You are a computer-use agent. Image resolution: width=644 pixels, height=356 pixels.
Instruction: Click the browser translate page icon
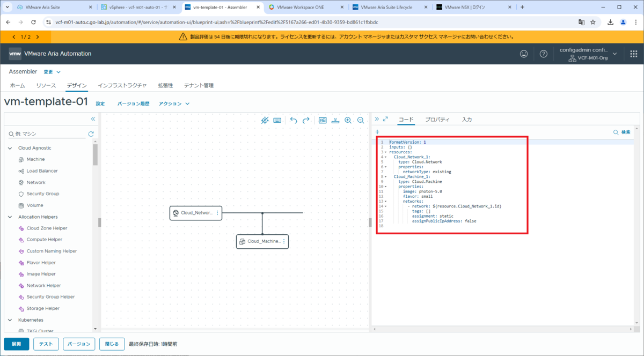[581, 23]
